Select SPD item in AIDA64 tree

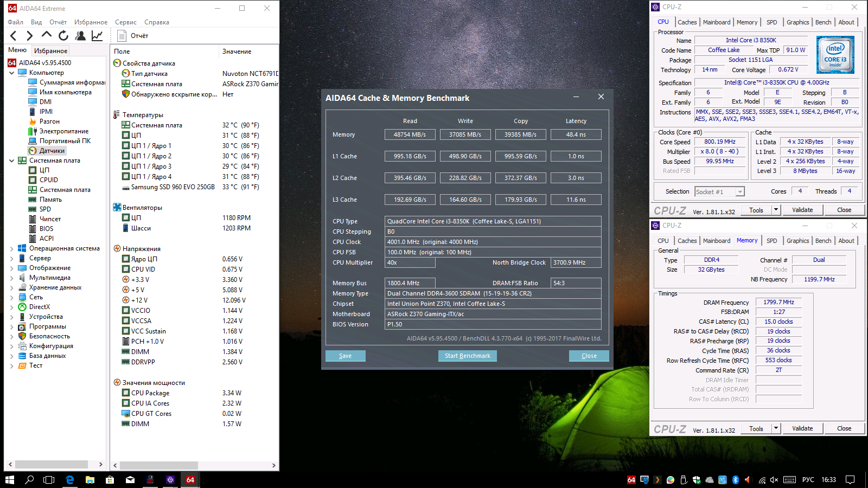[45, 209]
